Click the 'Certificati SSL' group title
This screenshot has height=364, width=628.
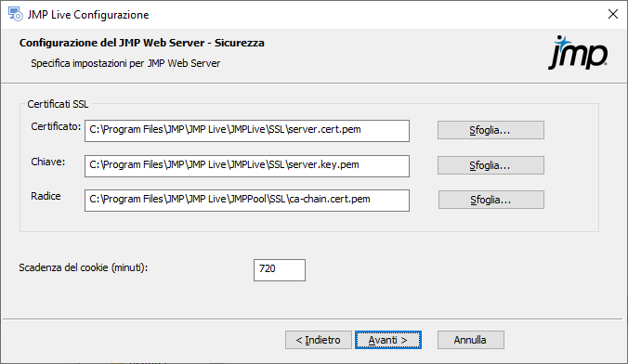coord(58,104)
